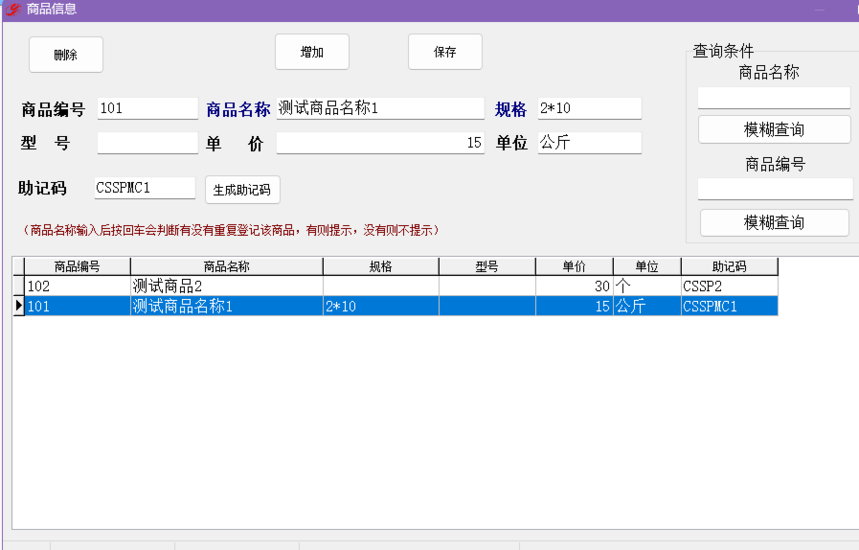Click the 保存 button
Viewport: 859px width, 550px height.
tap(445, 52)
